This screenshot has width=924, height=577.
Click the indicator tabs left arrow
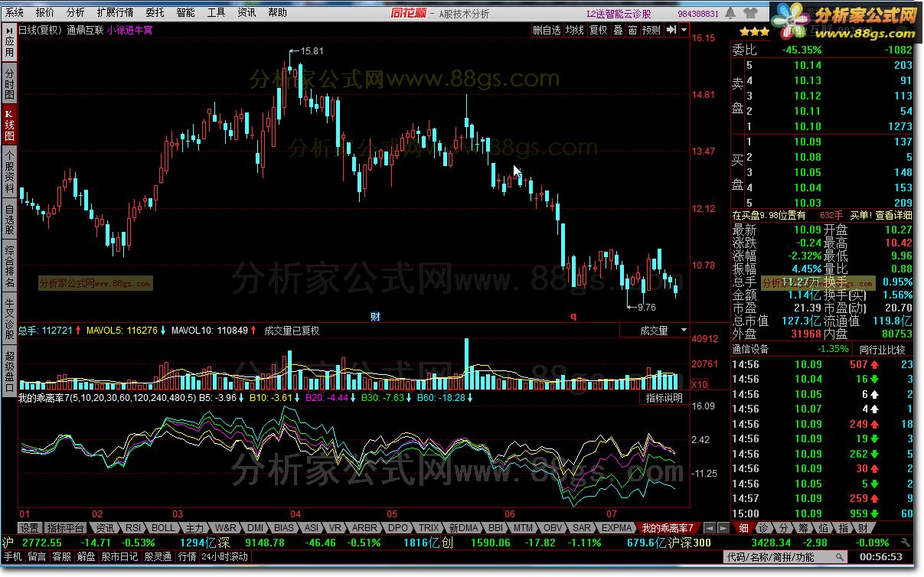coord(709,528)
